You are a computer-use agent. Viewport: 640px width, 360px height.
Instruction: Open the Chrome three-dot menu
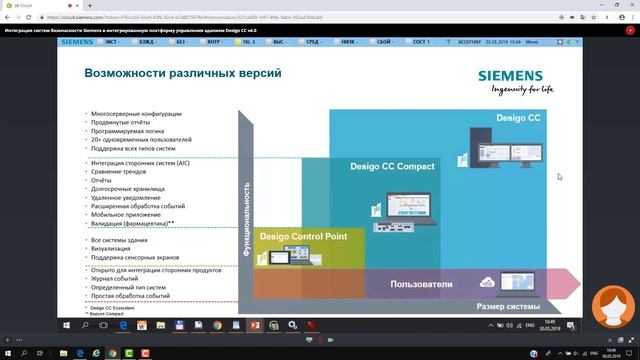point(633,18)
